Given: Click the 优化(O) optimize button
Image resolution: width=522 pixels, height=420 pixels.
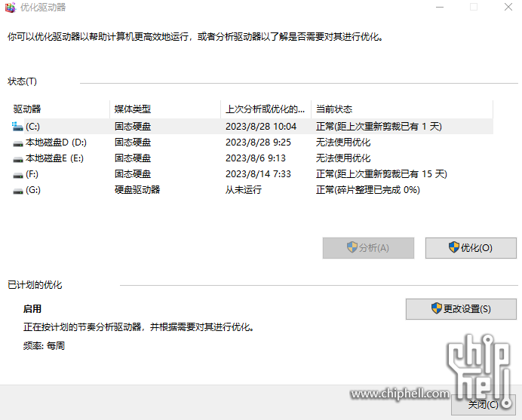Looking at the screenshot, I should pos(471,248).
